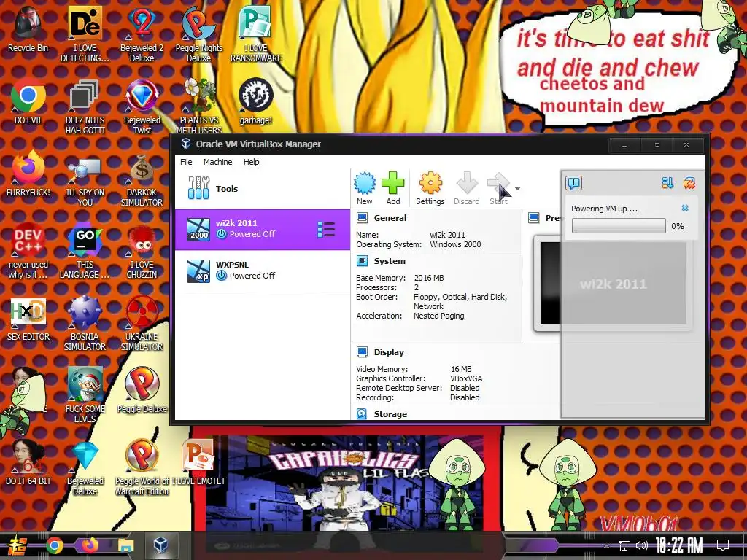
Task: Open the PowerPoint I LOVE EMOTET icon
Action: coord(198,462)
